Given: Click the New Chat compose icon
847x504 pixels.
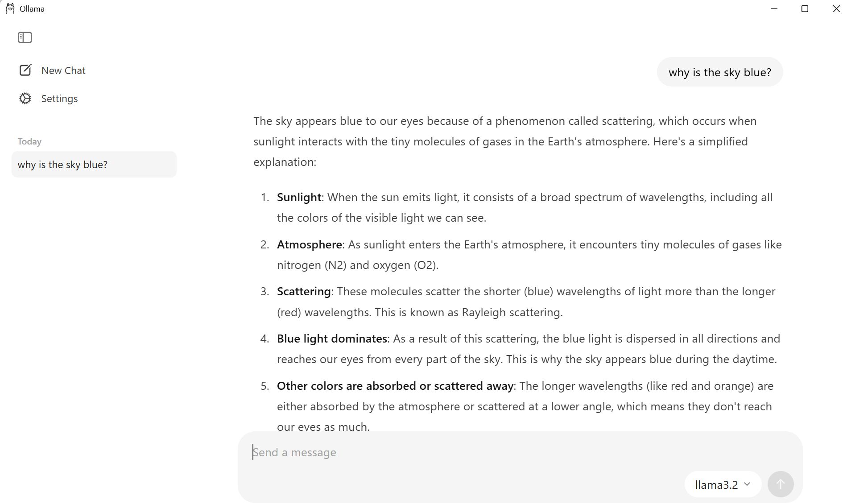Looking at the screenshot, I should point(25,70).
